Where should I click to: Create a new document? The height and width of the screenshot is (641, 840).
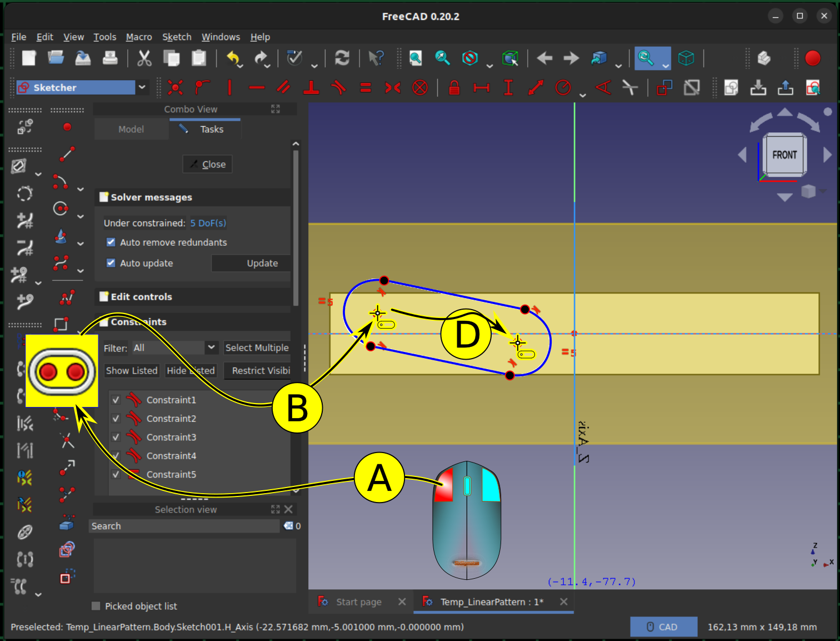click(29, 58)
